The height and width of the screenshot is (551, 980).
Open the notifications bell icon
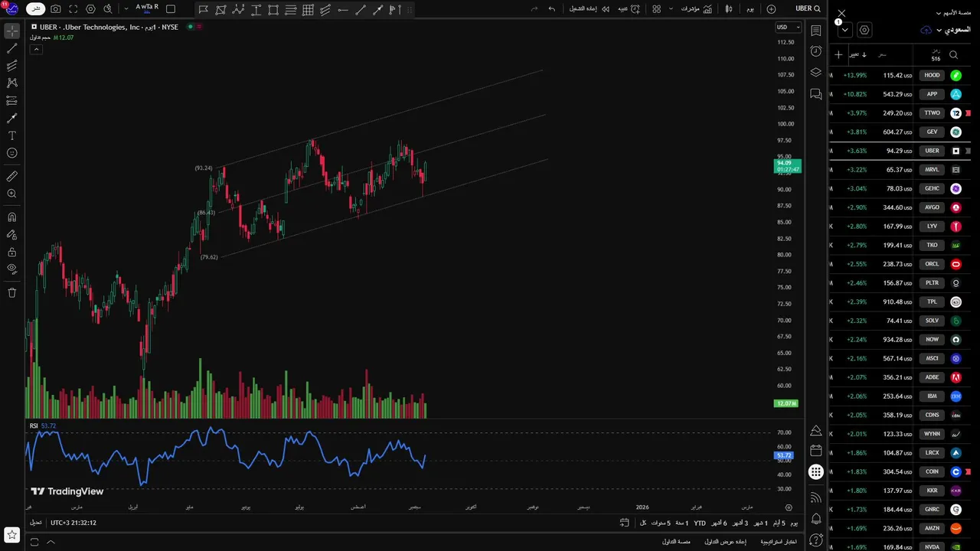click(x=816, y=520)
